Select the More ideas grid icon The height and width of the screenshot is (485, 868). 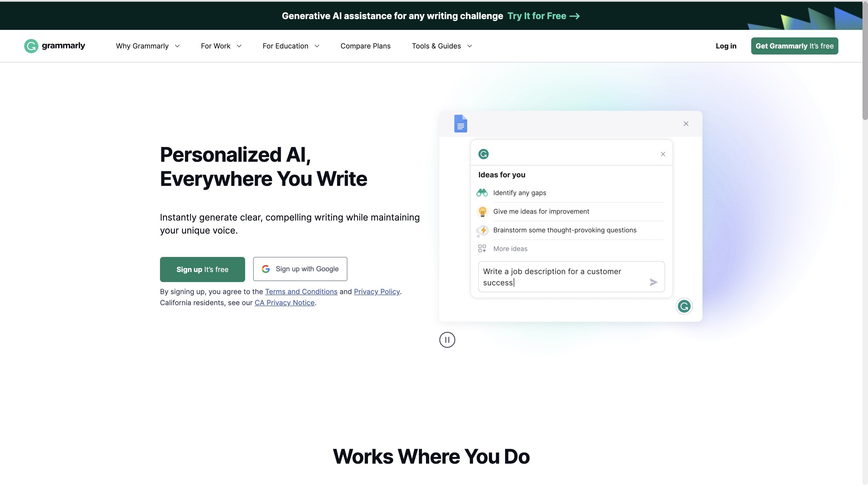point(482,248)
